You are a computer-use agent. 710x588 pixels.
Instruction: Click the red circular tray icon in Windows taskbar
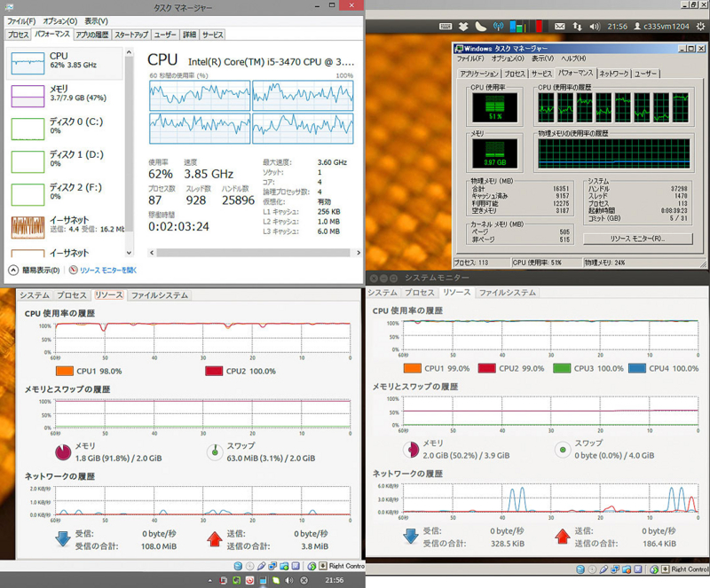249,580
